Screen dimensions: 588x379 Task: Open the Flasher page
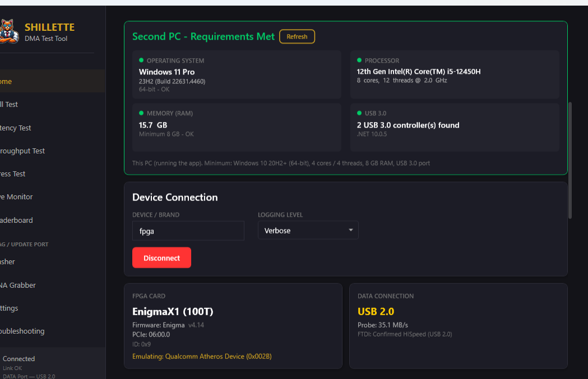pos(53,262)
